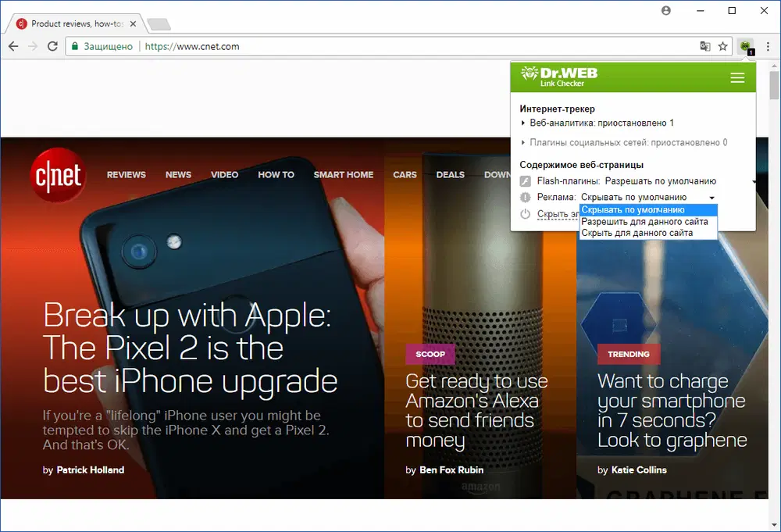Click author Katie Collins
The width and height of the screenshot is (781, 532).
[639, 470]
